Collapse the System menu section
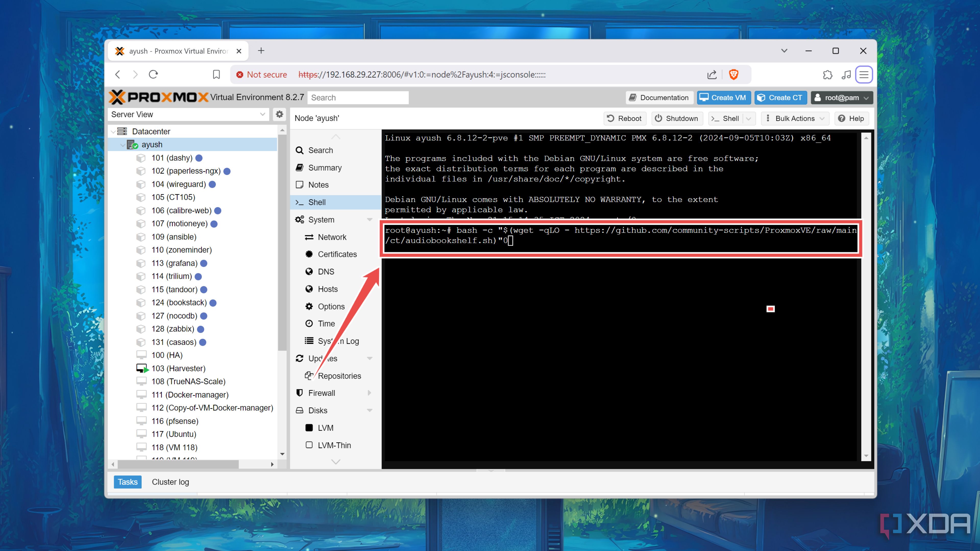Viewport: 980px width, 551px height. tap(369, 219)
